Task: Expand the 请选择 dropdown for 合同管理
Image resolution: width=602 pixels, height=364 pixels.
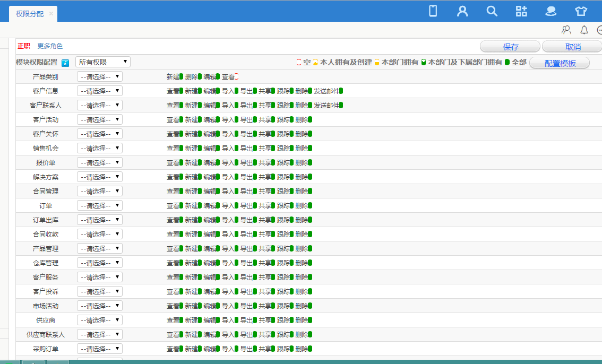Action: coord(100,192)
